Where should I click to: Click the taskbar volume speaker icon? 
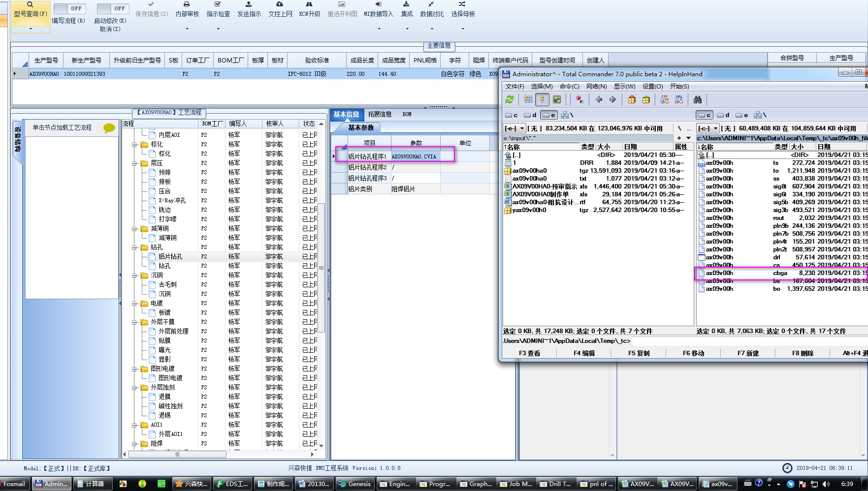826,484
